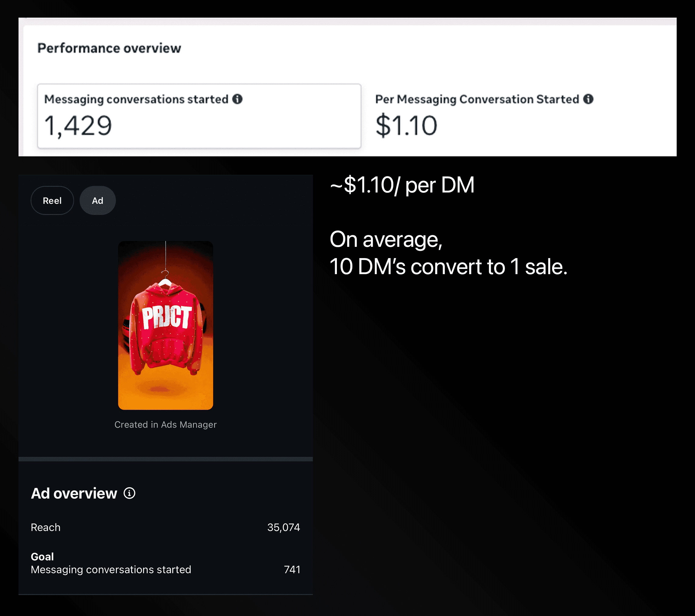The height and width of the screenshot is (616, 695).
Task: Select the Ad tab
Action: click(x=98, y=201)
